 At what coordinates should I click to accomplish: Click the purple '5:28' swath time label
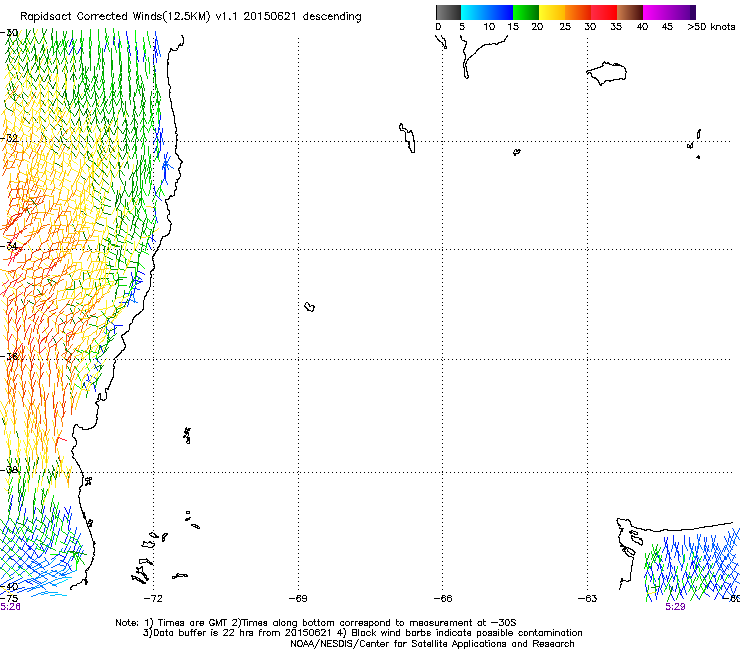[10, 607]
